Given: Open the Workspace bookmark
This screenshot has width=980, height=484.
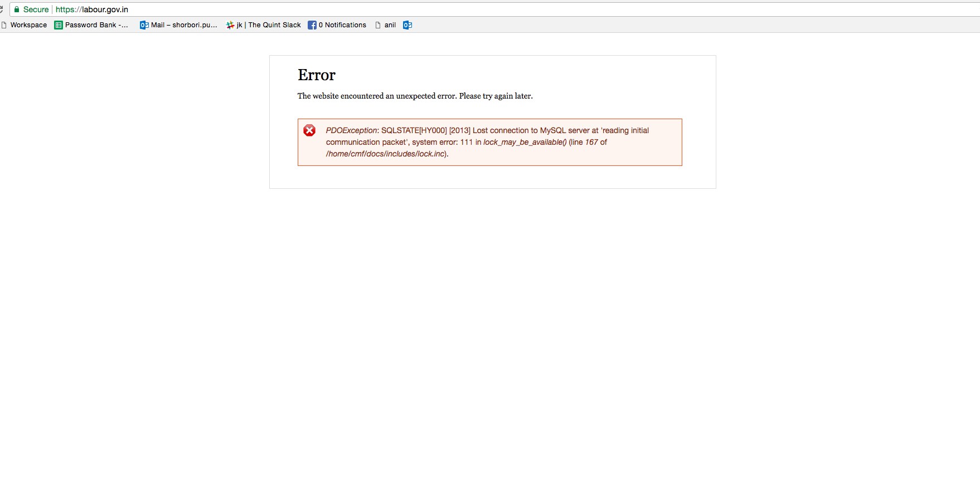Looking at the screenshot, I should point(28,25).
